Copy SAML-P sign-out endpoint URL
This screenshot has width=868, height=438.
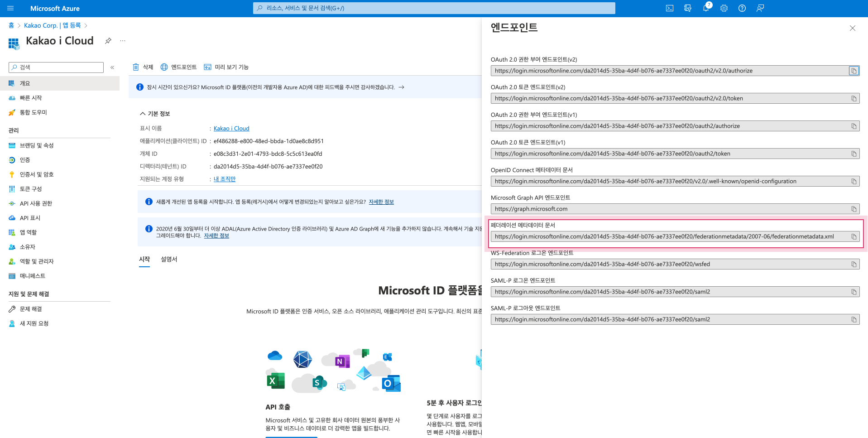[x=854, y=319]
